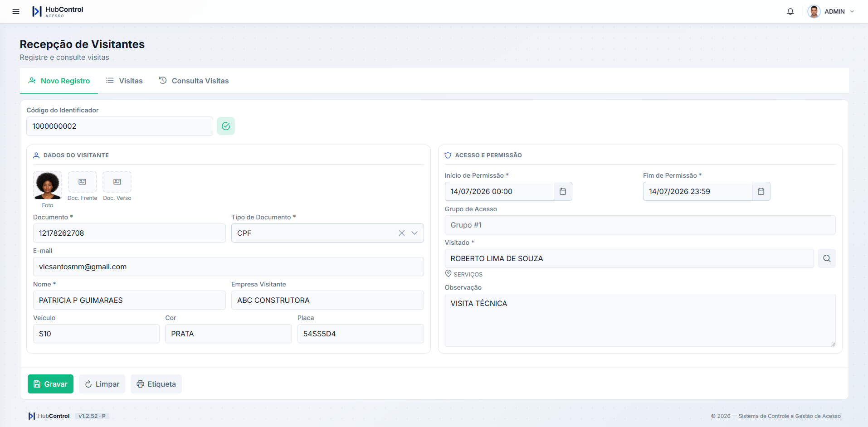Print label with Etiqueta button
The width and height of the screenshot is (868, 427).
point(156,384)
